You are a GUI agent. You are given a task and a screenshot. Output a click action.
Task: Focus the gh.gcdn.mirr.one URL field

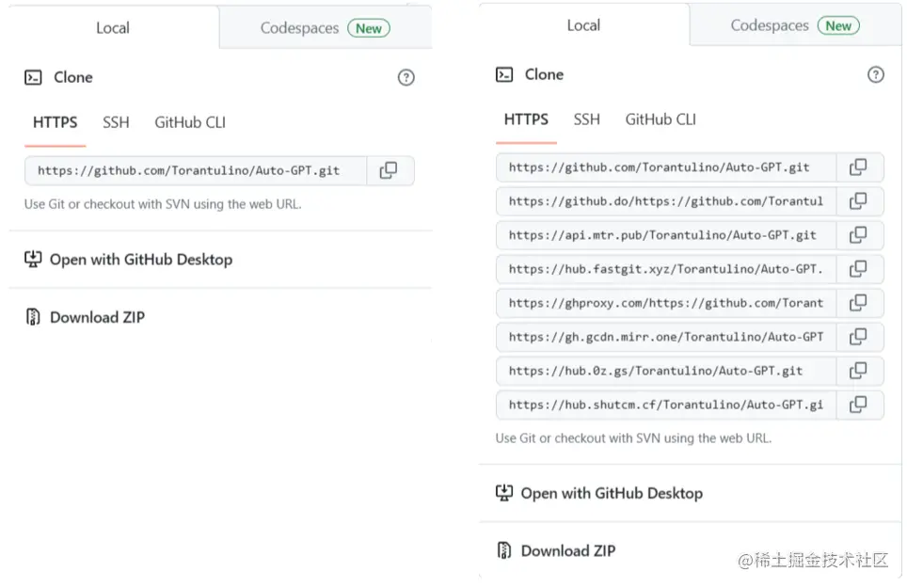pyautogui.click(x=666, y=337)
